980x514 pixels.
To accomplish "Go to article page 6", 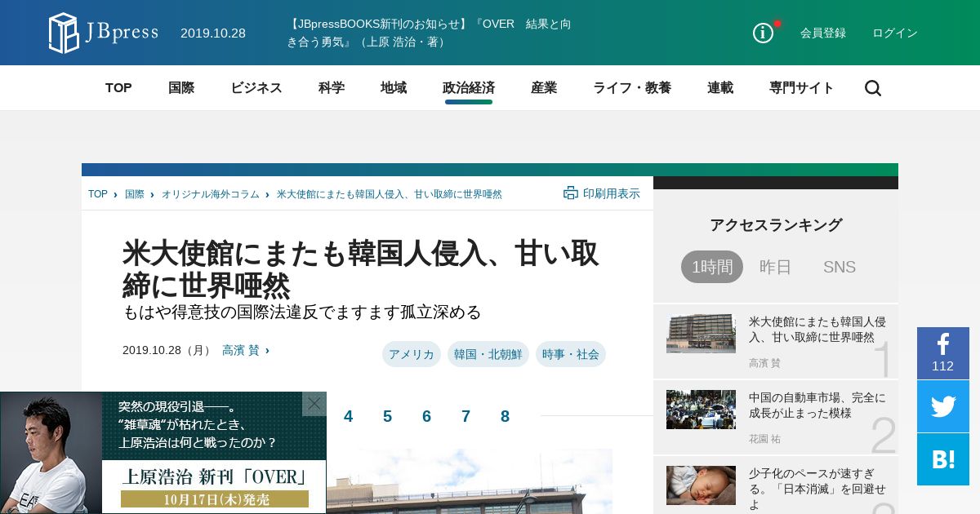I will (426, 416).
